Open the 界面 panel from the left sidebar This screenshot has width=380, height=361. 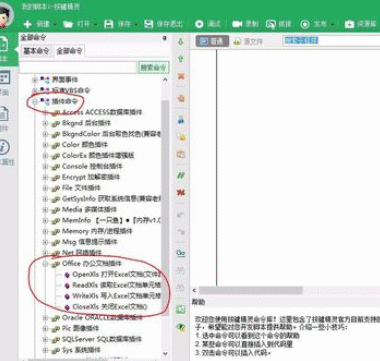click(5, 83)
